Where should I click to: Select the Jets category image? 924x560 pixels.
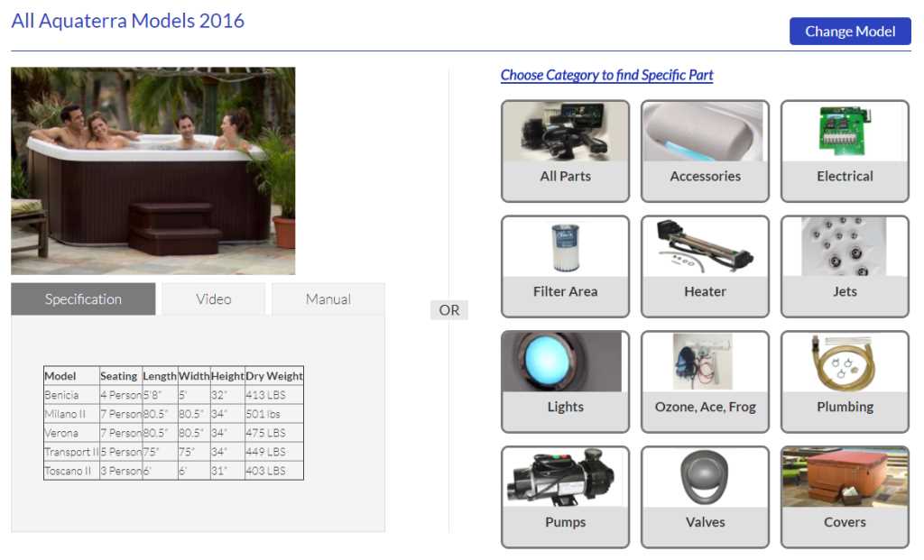coord(845,247)
